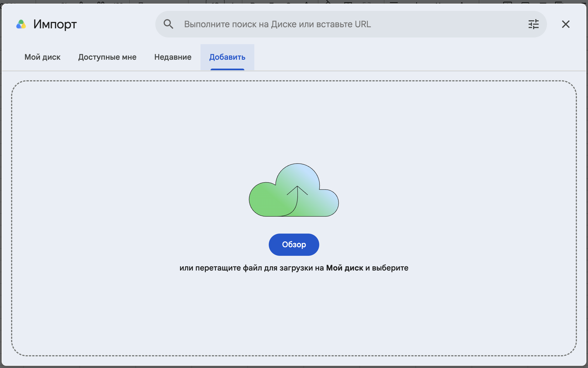Focus the Drive search field
Image resolution: width=588 pixels, height=368 pixels.
(351, 24)
